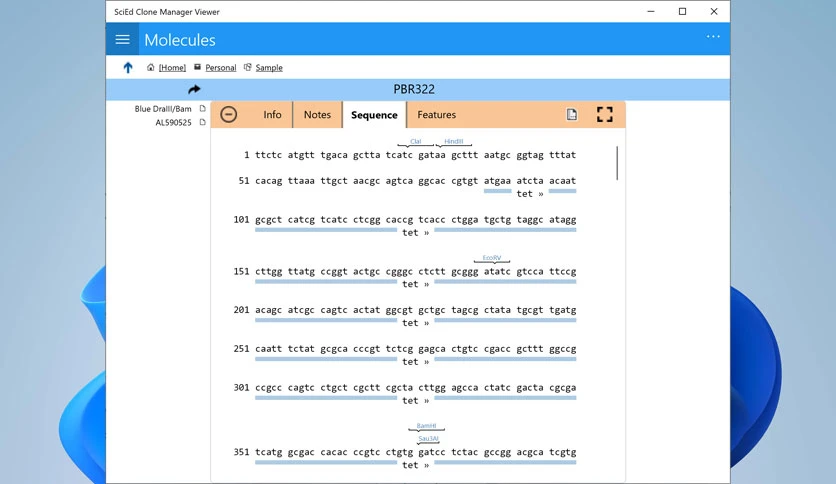The image size is (836, 484).
Task: Select the AL590525 molecule
Action: (x=173, y=123)
